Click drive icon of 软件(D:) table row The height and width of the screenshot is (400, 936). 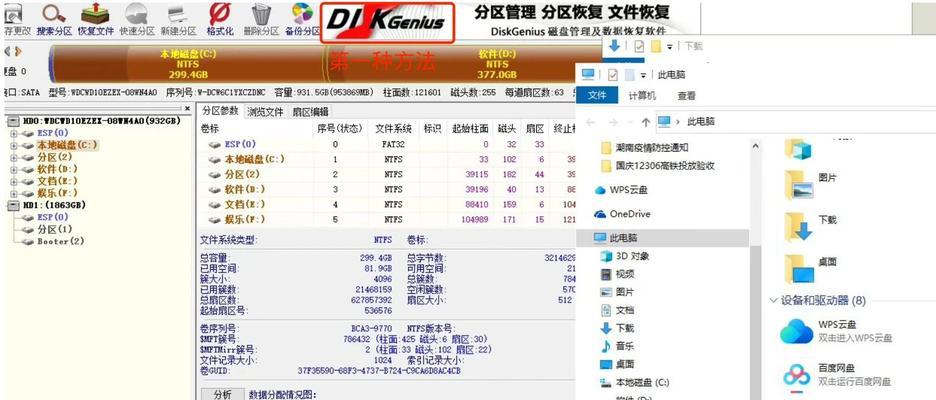coord(215,189)
